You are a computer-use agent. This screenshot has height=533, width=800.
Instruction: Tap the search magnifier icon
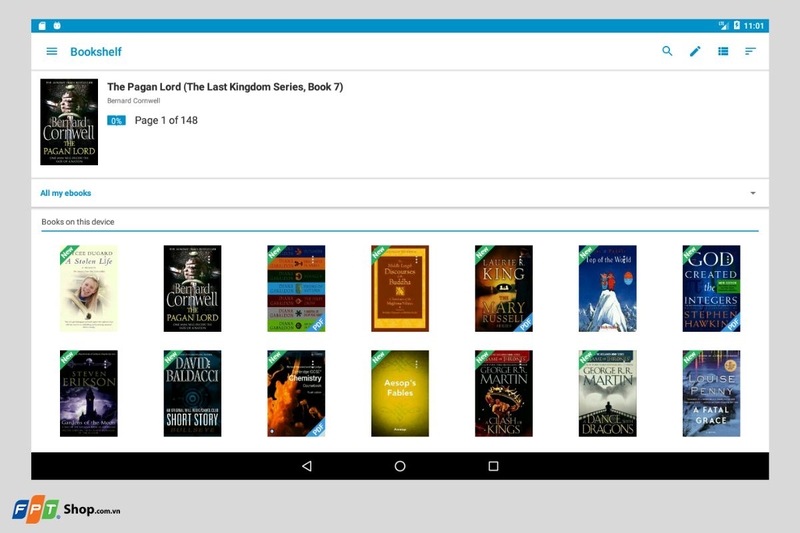pyautogui.click(x=667, y=51)
